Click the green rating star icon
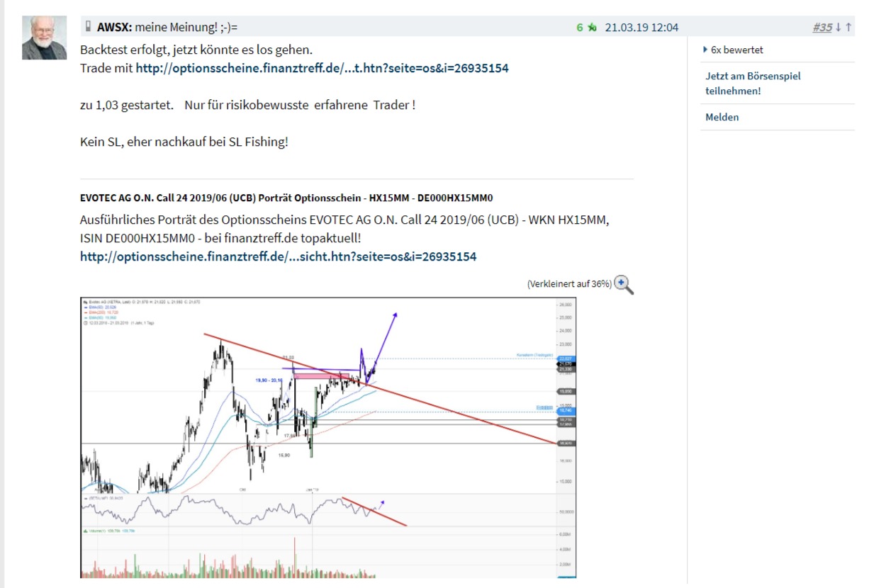 (x=592, y=28)
